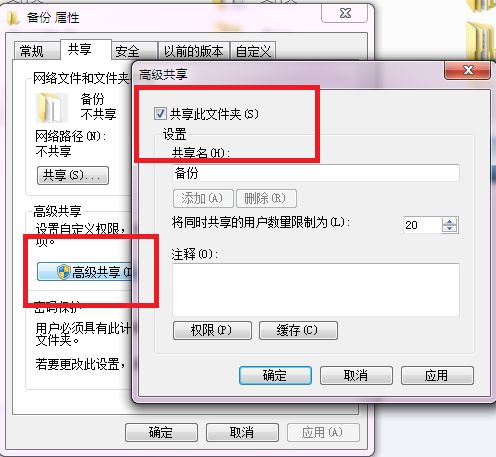The image size is (496, 457).
Task: Click inside the 注释 text box
Action: [x=316, y=290]
